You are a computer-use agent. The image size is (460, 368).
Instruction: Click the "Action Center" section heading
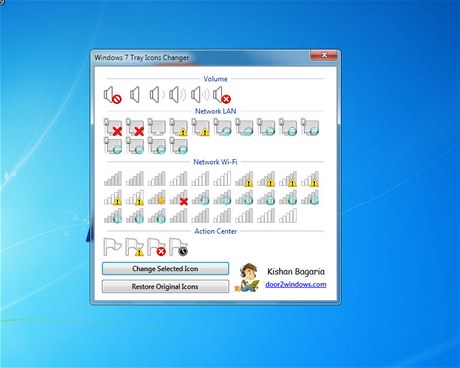215,231
